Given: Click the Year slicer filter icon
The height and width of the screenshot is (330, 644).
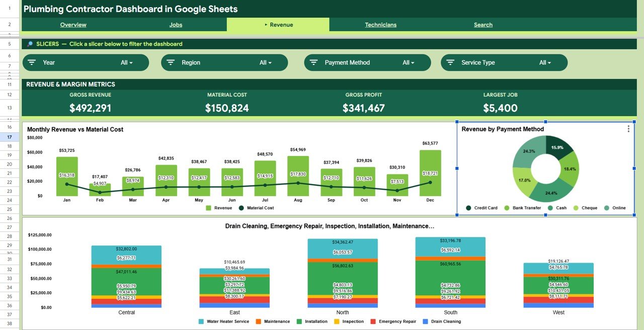Looking at the screenshot, I should click(x=32, y=62).
